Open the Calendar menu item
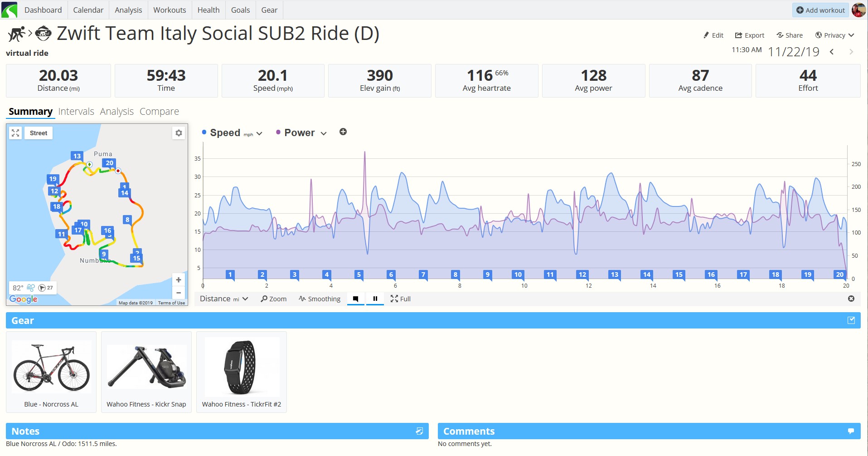The height and width of the screenshot is (456, 868). coord(88,10)
